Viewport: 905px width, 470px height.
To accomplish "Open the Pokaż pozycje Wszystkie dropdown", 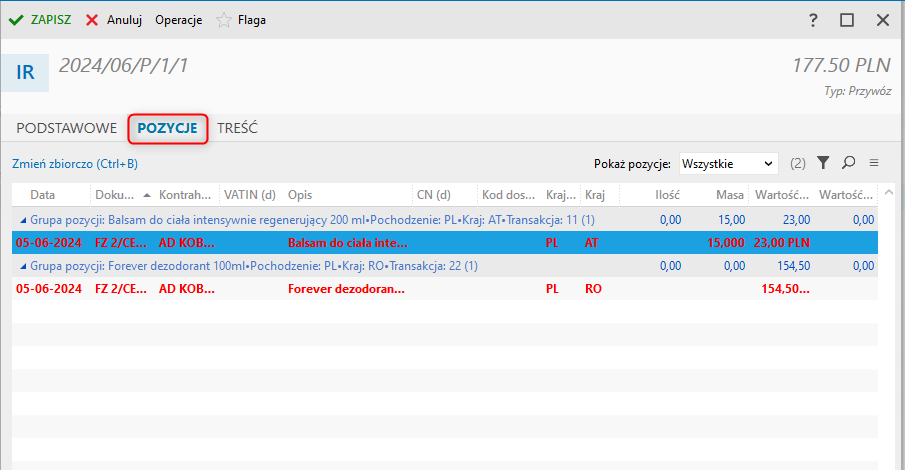I will pyautogui.click(x=728, y=164).
